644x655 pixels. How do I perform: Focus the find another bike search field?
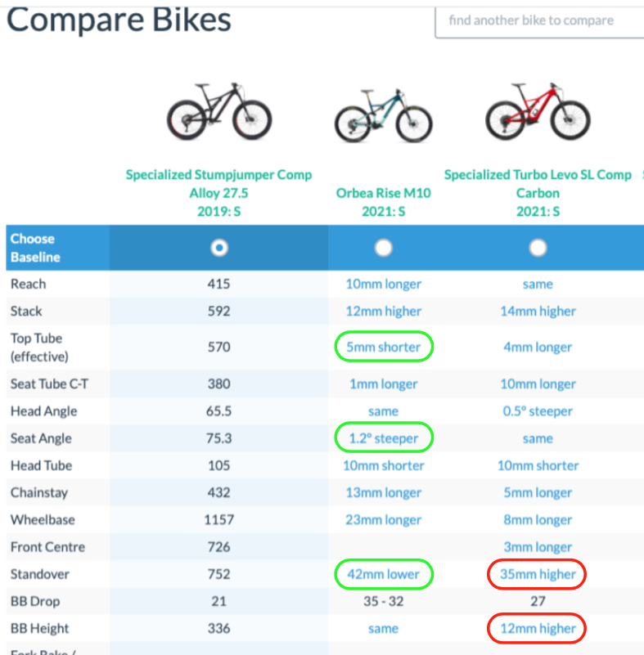(539, 22)
